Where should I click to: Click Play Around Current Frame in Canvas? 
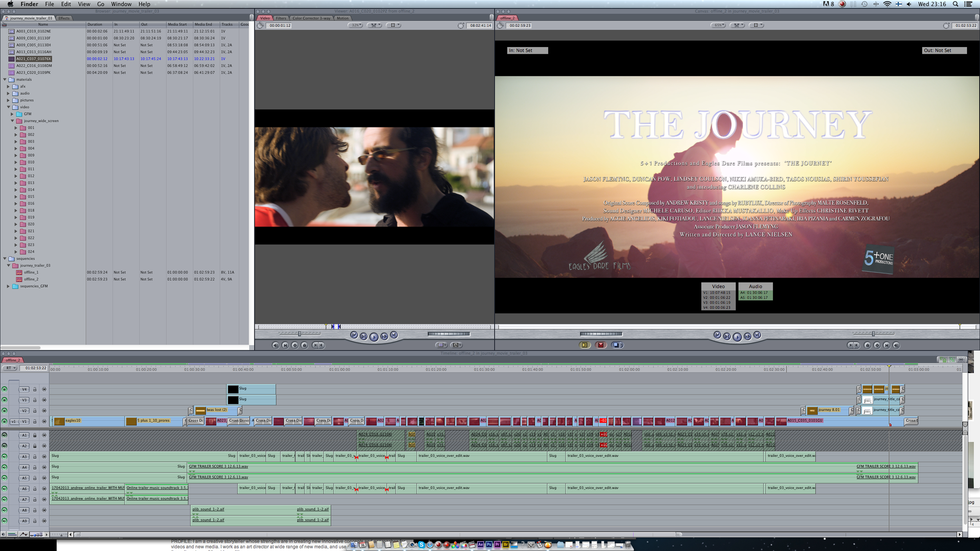tap(747, 336)
